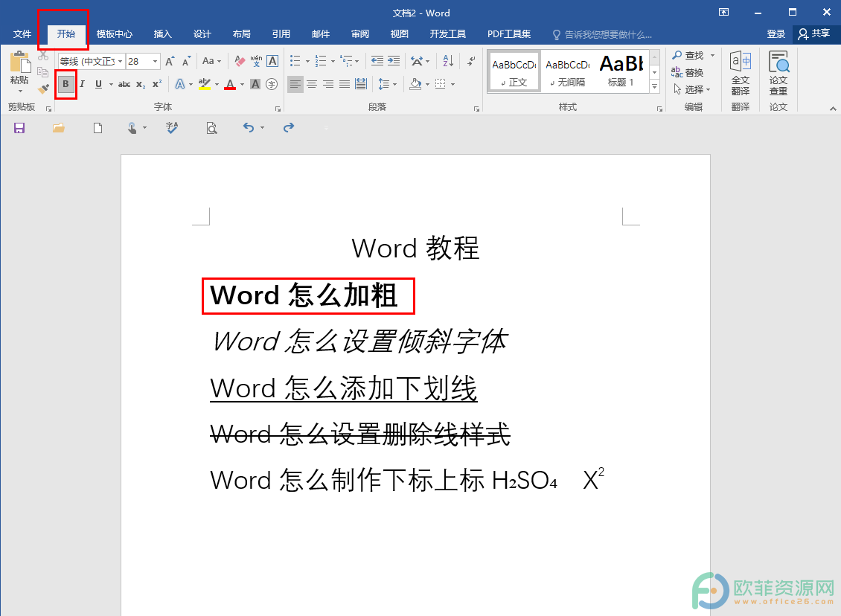Insert an enclosed character (circled 字)
The image size is (841, 616).
coord(272,84)
